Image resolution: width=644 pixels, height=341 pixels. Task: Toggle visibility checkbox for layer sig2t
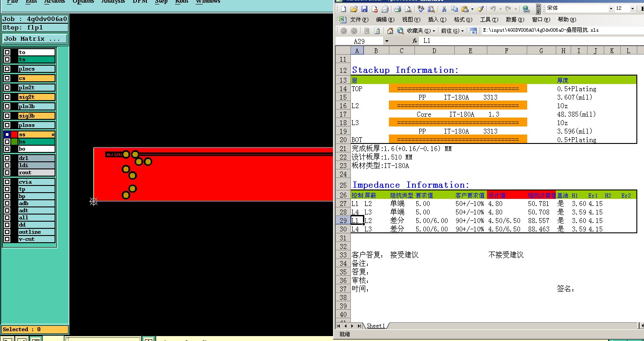[7, 97]
